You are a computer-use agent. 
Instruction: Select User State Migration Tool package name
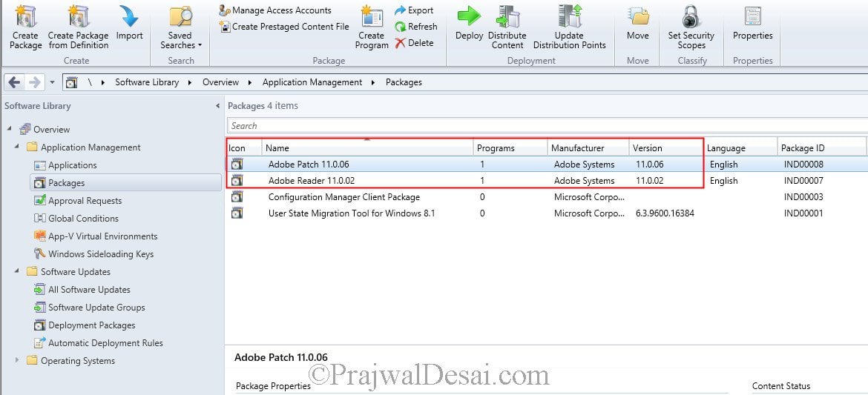coord(352,213)
